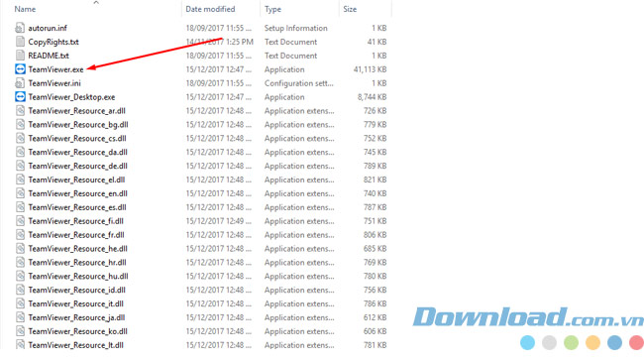Click the TeamViewer_Resource_cs.dll file icon
Image resolution: width=644 pixels, height=361 pixels.
click(20, 138)
